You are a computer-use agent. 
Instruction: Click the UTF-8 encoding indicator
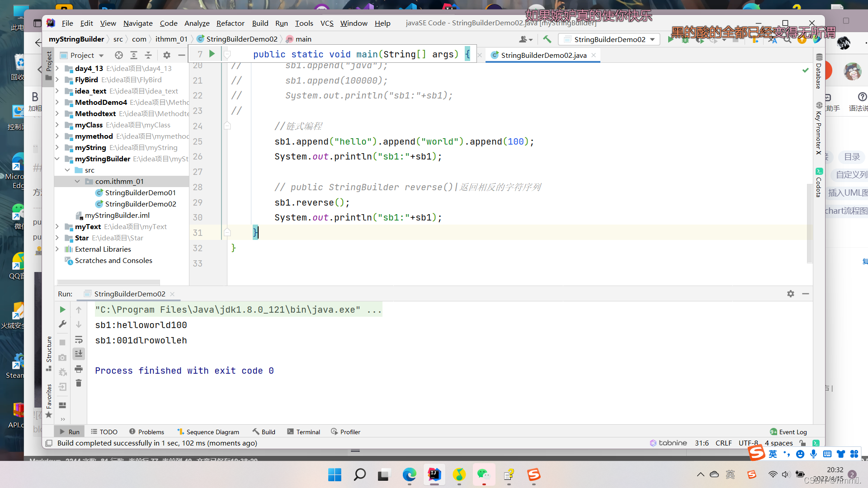pos(748,443)
